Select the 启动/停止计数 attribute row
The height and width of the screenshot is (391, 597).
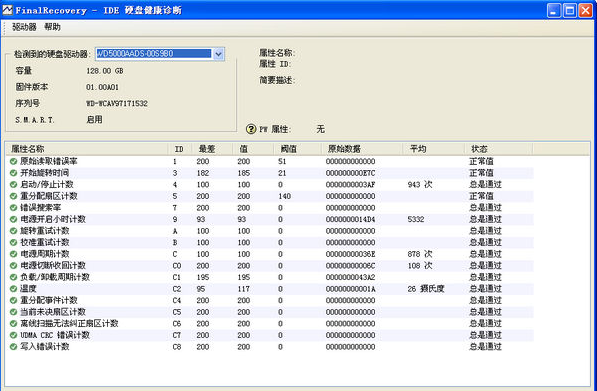click(270, 185)
